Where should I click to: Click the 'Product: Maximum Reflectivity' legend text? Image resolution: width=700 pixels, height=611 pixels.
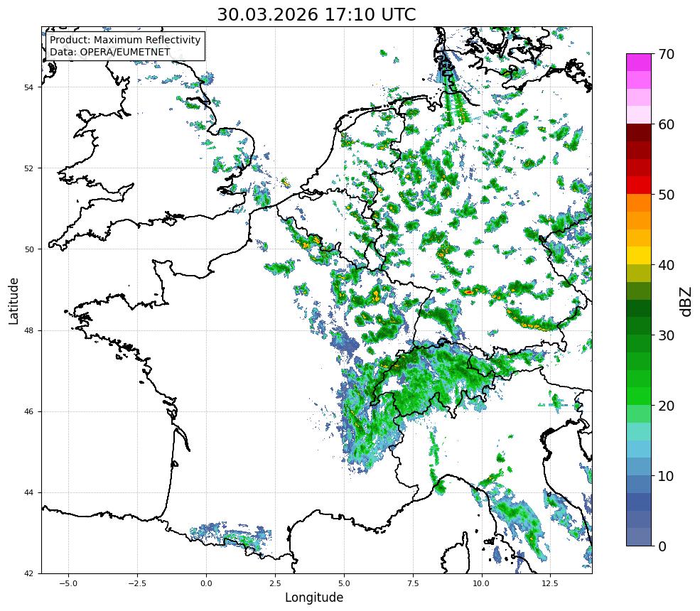tap(125, 40)
